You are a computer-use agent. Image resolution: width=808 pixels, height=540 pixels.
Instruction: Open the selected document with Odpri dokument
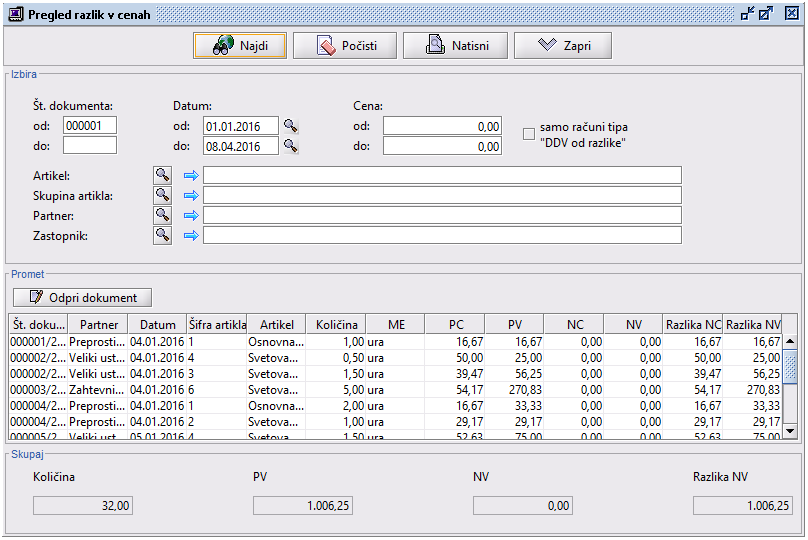pyautogui.click(x=82, y=297)
